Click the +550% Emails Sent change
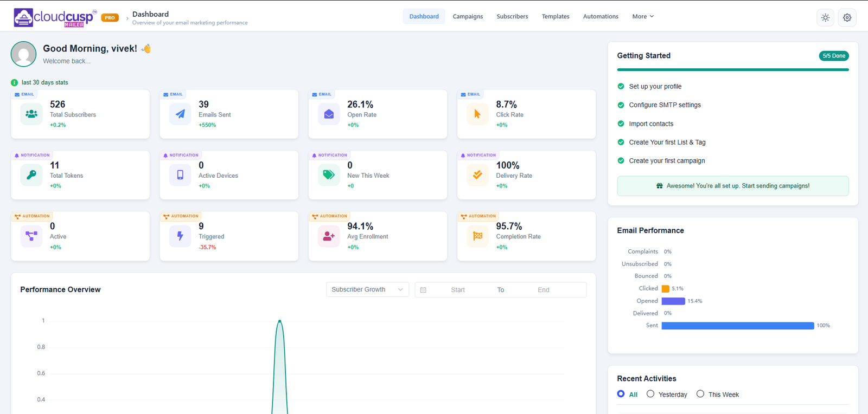Viewport: 868px width, 414px height. (x=207, y=125)
